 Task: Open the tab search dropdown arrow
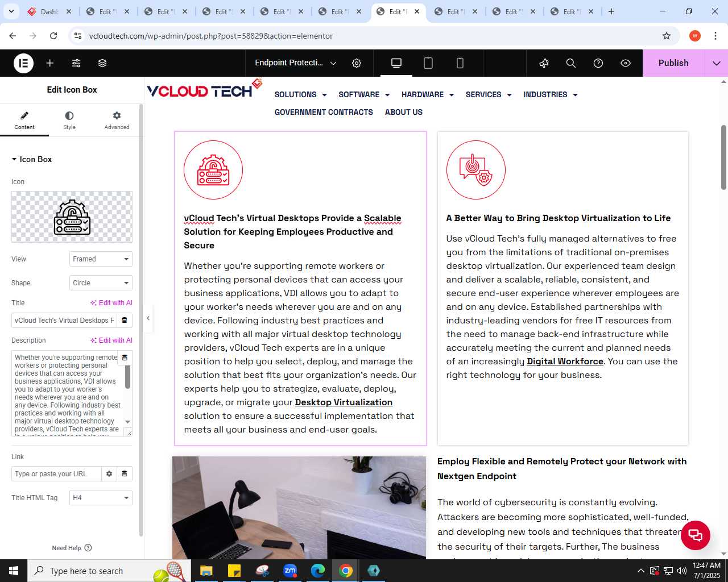[x=11, y=11]
